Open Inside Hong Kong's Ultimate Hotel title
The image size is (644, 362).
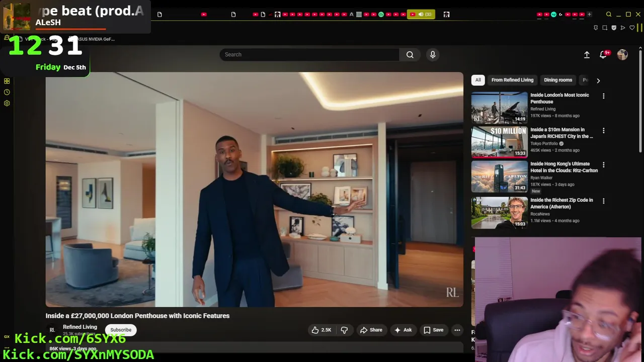point(564,167)
